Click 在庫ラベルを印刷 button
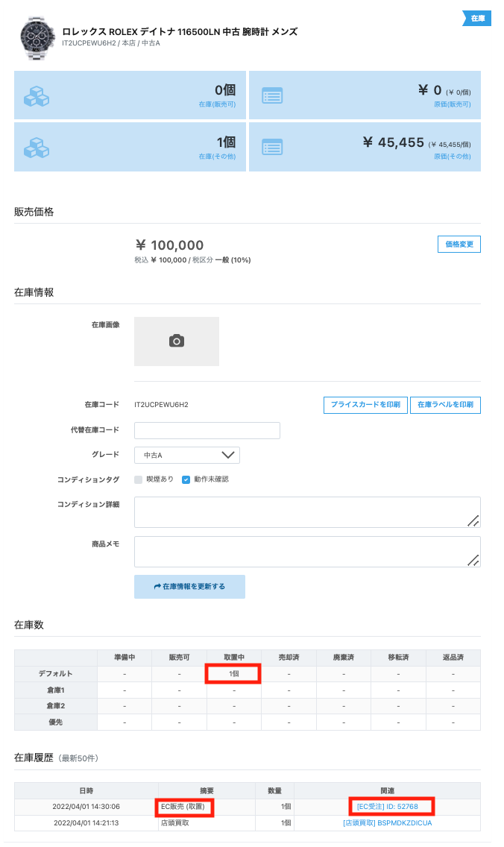Image resolution: width=504 pixels, height=847 pixels. coord(446,405)
